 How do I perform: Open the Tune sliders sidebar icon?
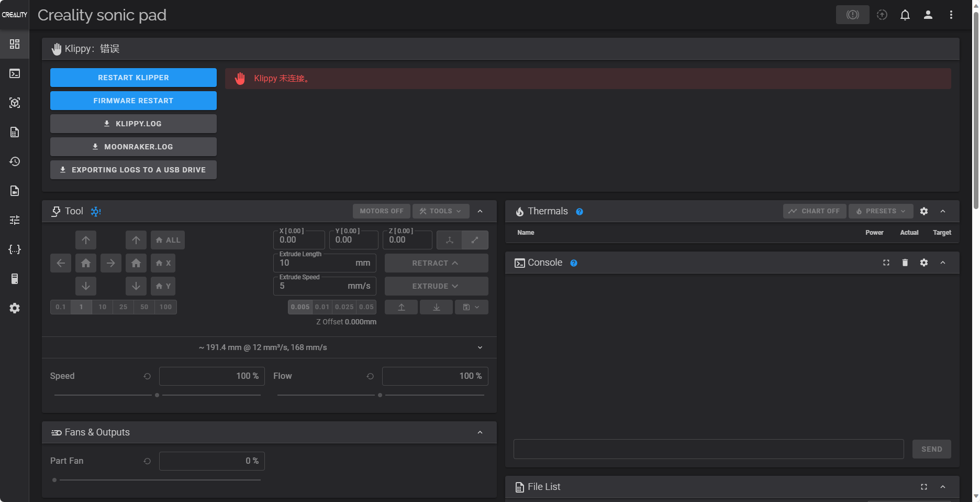pos(15,220)
